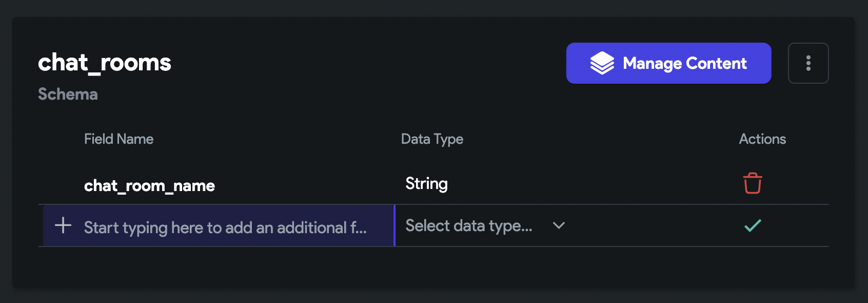Select the chat_room_name field row
The width and height of the screenshot is (868, 303).
click(433, 184)
